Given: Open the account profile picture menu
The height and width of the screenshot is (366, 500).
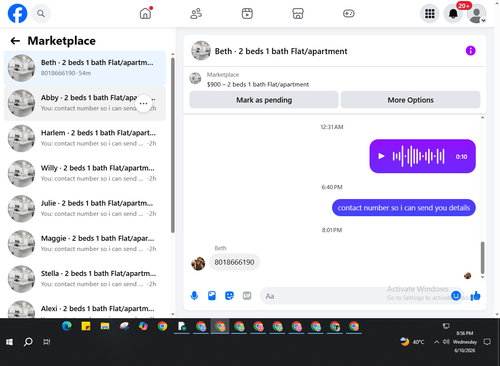Looking at the screenshot, I should (x=476, y=14).
